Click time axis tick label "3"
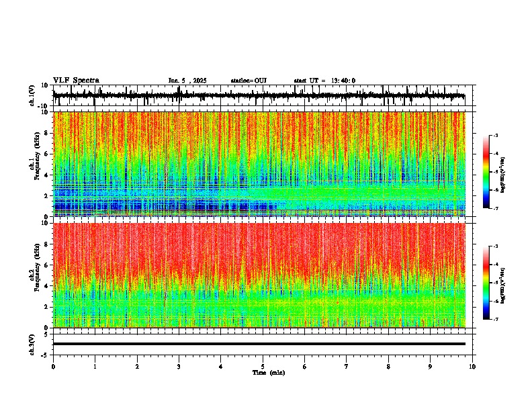The width and height of the screenshot is (532, 411). (179, 367)
